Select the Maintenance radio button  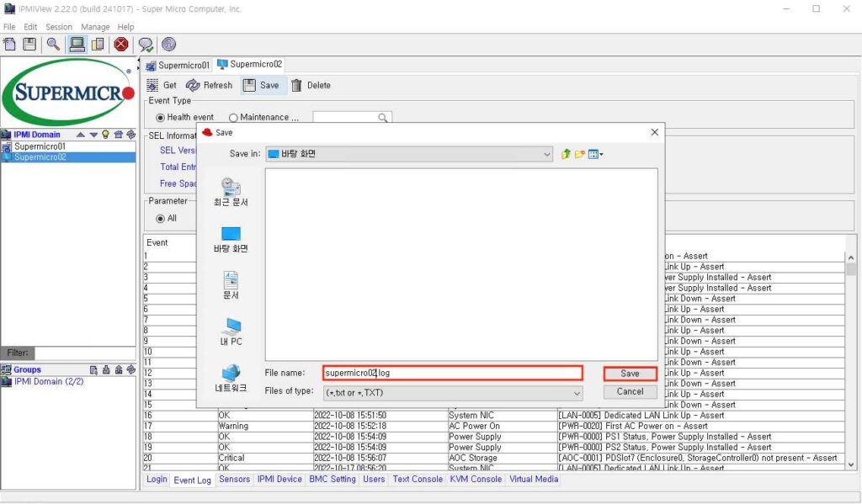point(233,118)
